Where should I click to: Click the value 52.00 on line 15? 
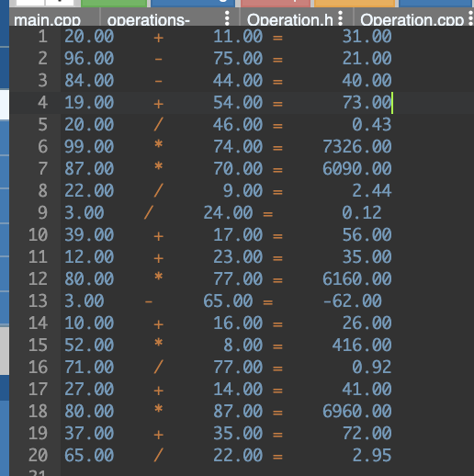click(89, 346)
